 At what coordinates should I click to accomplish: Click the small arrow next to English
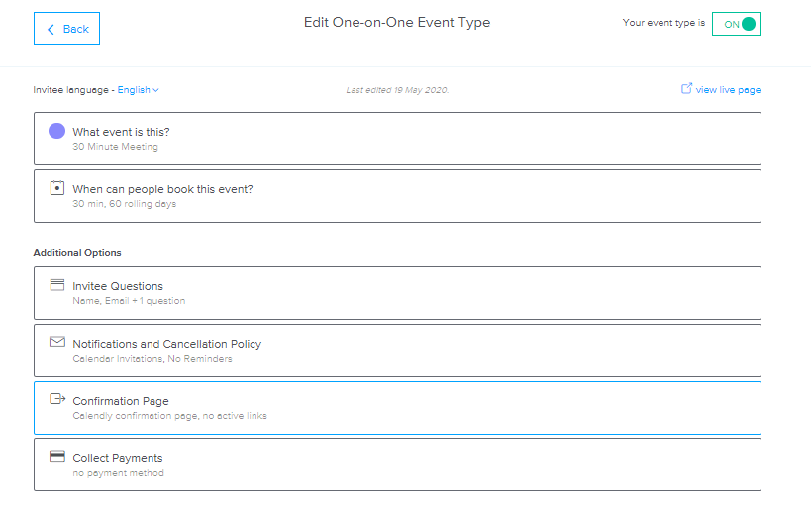click(155, 91)
